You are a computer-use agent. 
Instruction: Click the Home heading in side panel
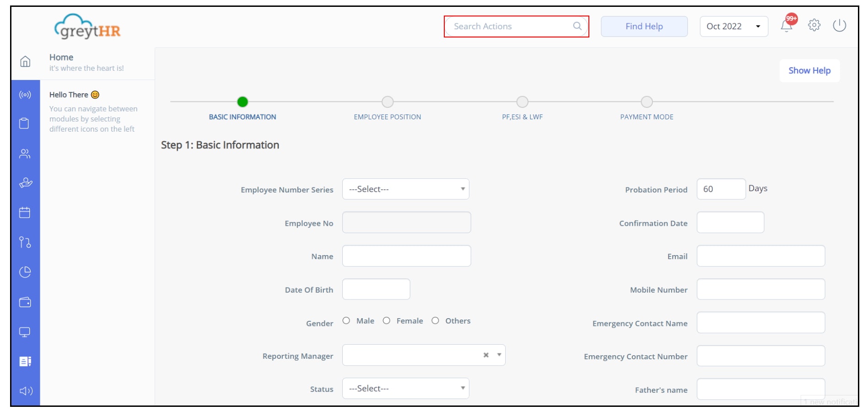61,57
